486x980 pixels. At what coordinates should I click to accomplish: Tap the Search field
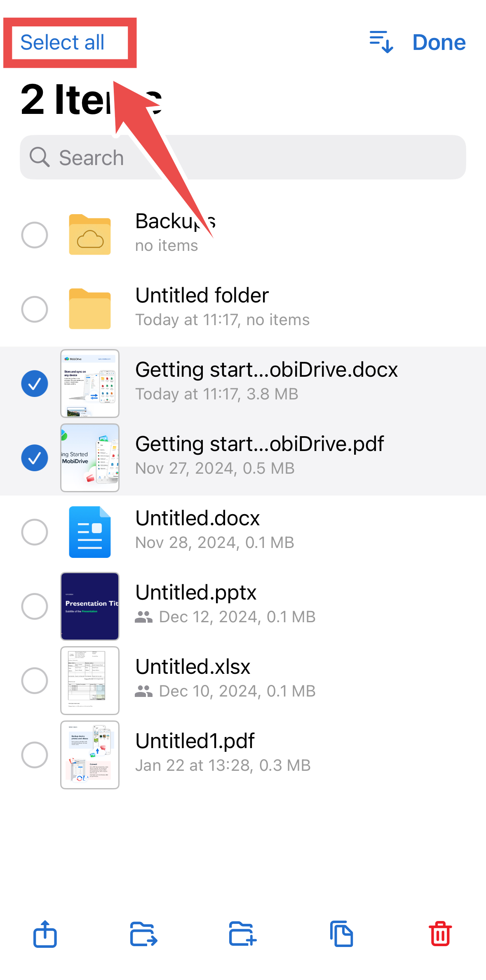coord(243,157)
